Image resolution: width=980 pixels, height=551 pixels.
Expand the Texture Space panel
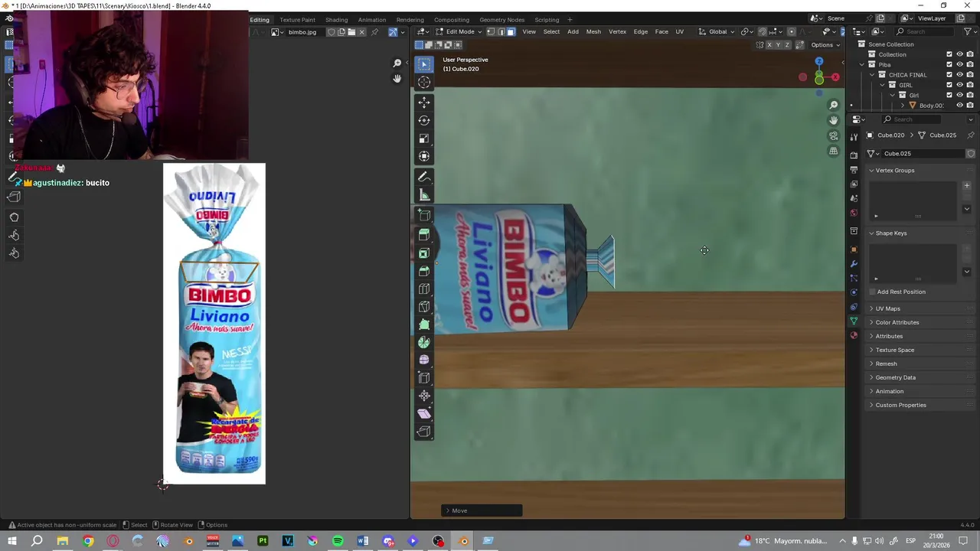coord(895,350)
